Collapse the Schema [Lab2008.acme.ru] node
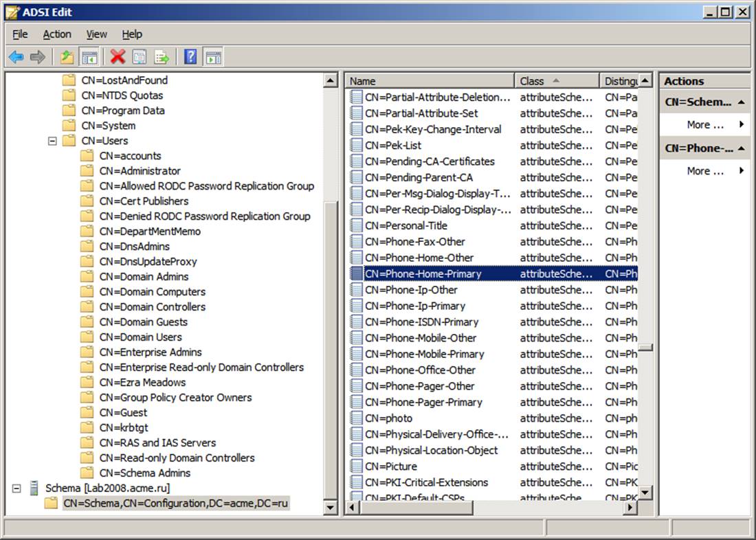Screen dimensions: 756x540 [16, 488]
